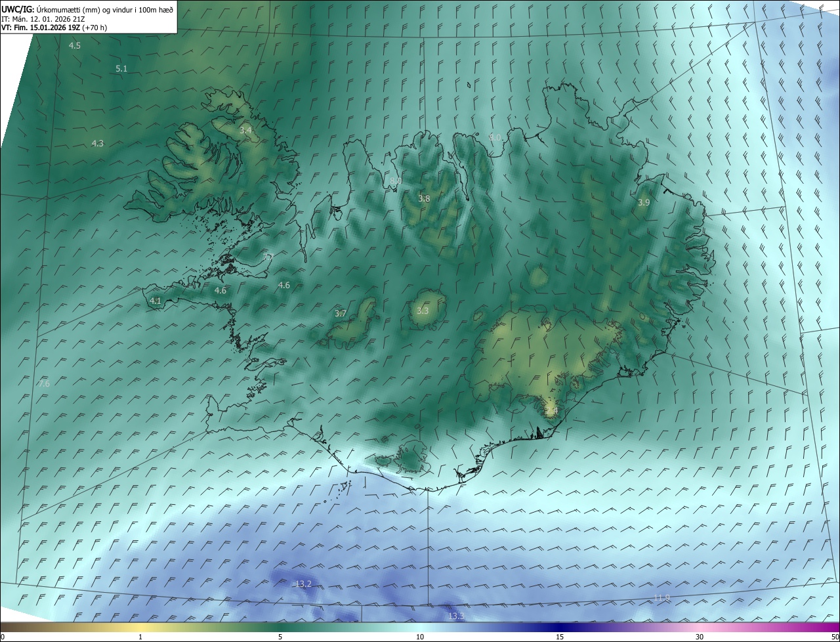Click the 50 tick on the color scale

point(835,637)
